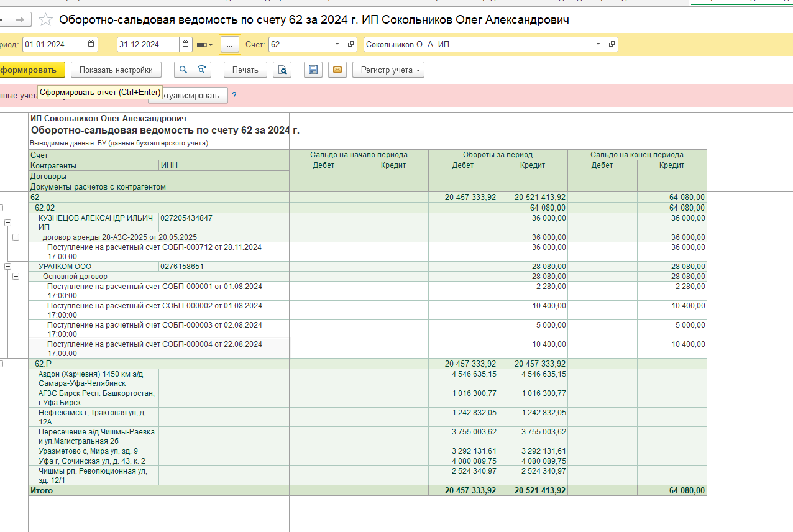
Task: Click the Обороты за период header
Action: (x=498, y=155)
